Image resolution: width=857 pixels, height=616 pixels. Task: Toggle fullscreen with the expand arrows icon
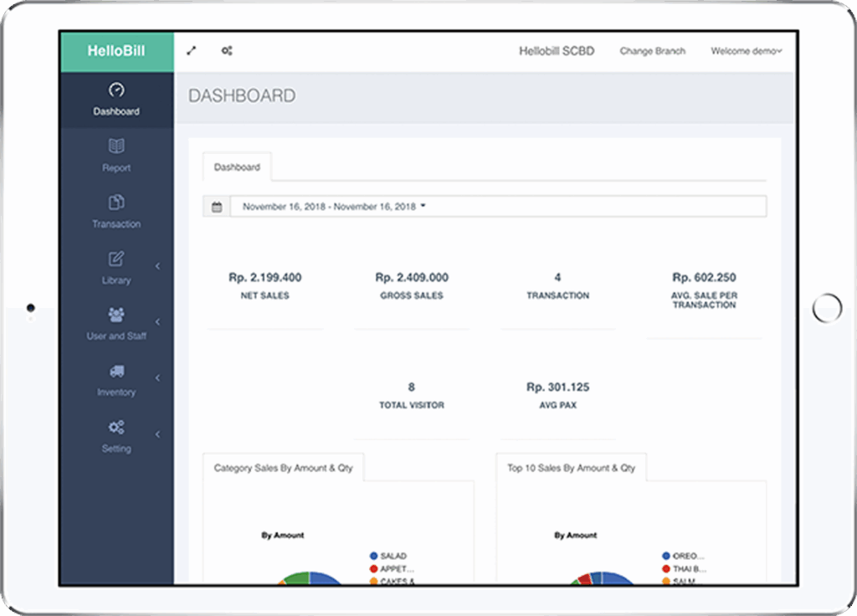coord(192,51)
